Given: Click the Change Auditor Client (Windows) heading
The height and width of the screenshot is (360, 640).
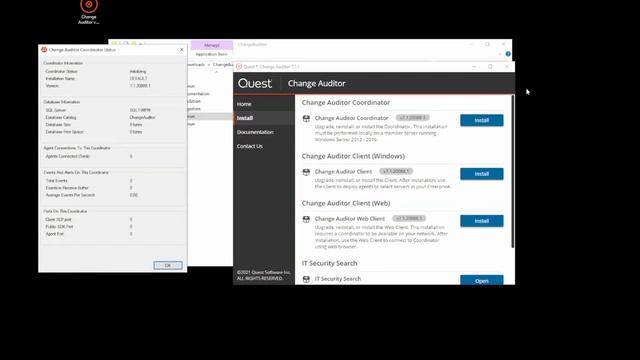Looking at the screenshot, I should tap(353, 156).
